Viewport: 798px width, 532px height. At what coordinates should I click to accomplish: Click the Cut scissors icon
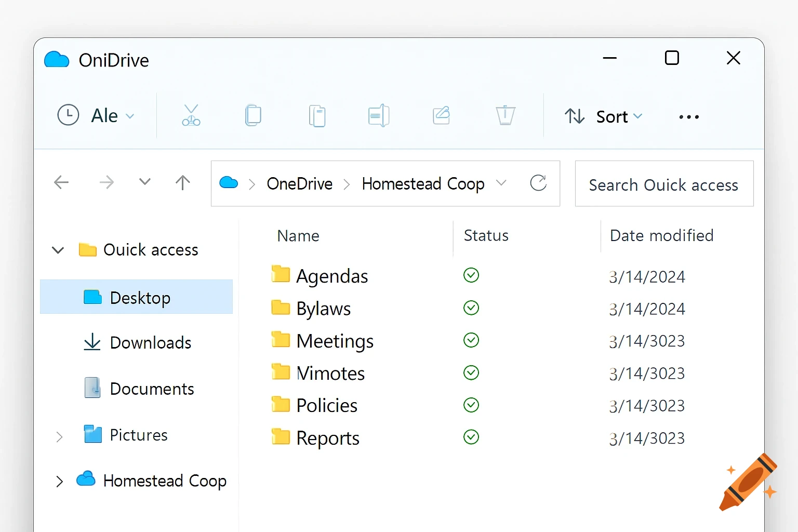click(x=191, y=115)
